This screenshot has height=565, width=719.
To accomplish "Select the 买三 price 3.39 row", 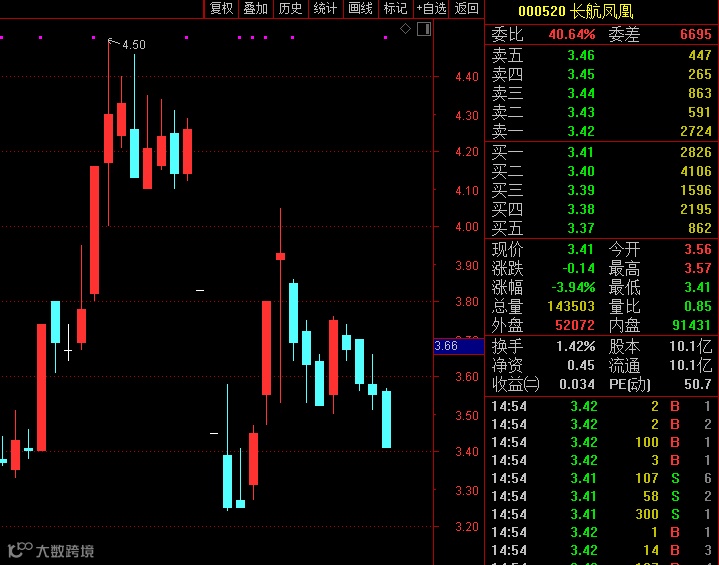I will pyautogui.click(x=601, y=190).
